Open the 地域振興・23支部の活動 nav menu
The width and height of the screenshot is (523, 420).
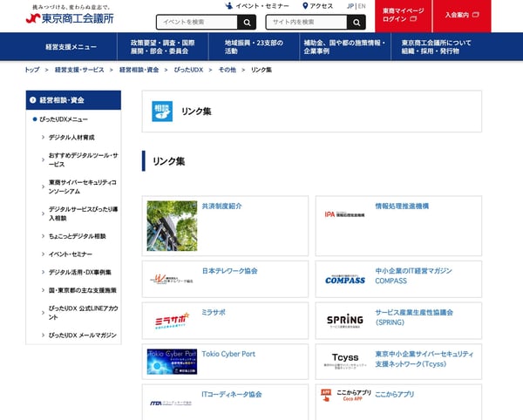pos(254,47)
